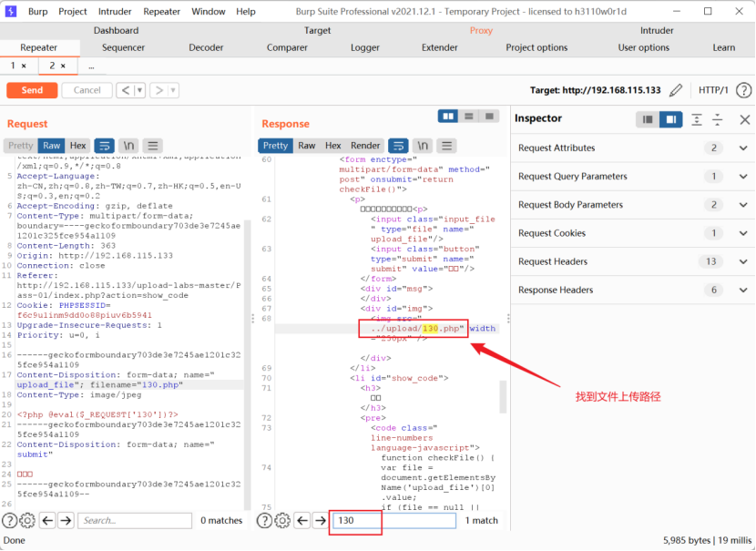Open Request search settings gear
The image size is (756, 551).
tap(27, 521)
